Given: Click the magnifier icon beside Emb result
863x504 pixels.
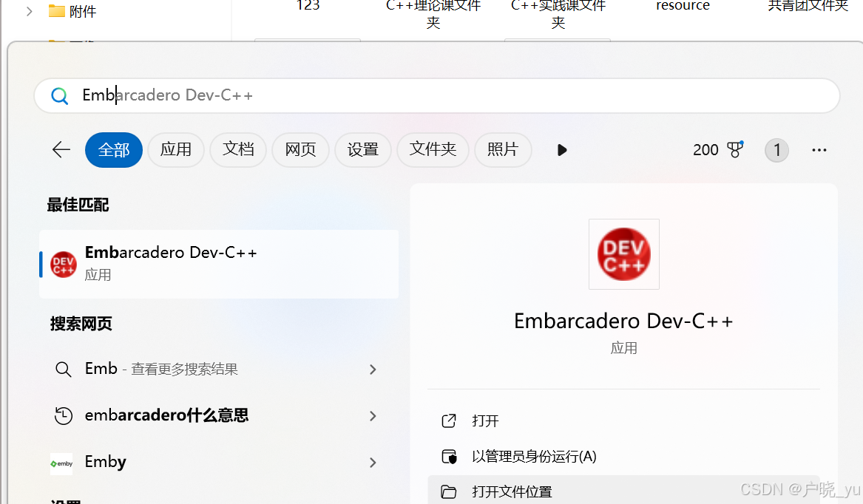Looking at the screenshot, I should 64,370.
